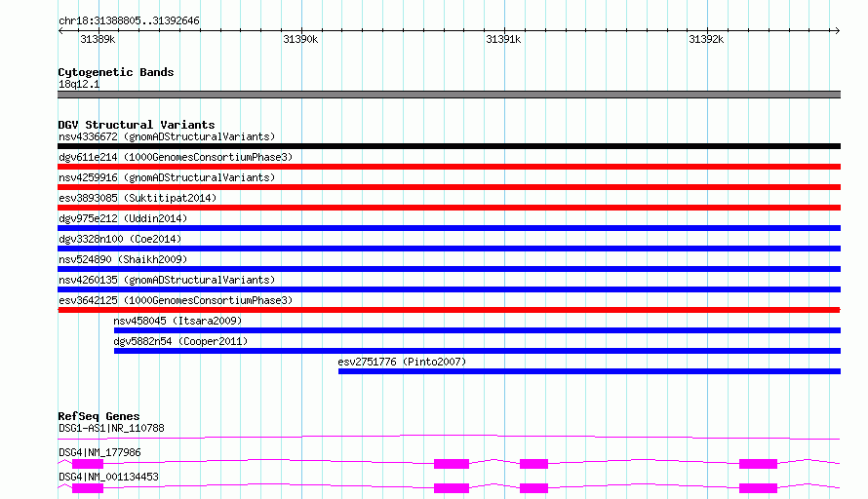Select the Cytogenetic Bands track title
Screen dimensions: 868x499
[116, 72]
